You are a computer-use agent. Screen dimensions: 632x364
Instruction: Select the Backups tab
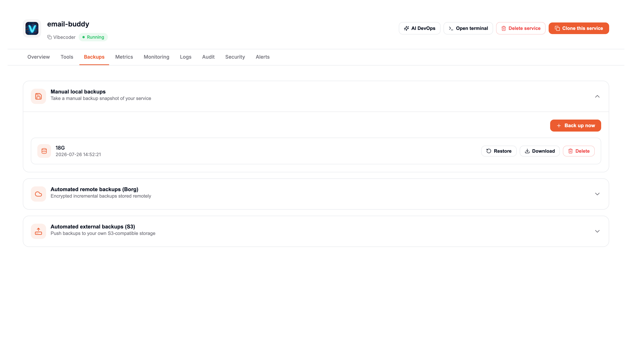click(x=94, y=57)
